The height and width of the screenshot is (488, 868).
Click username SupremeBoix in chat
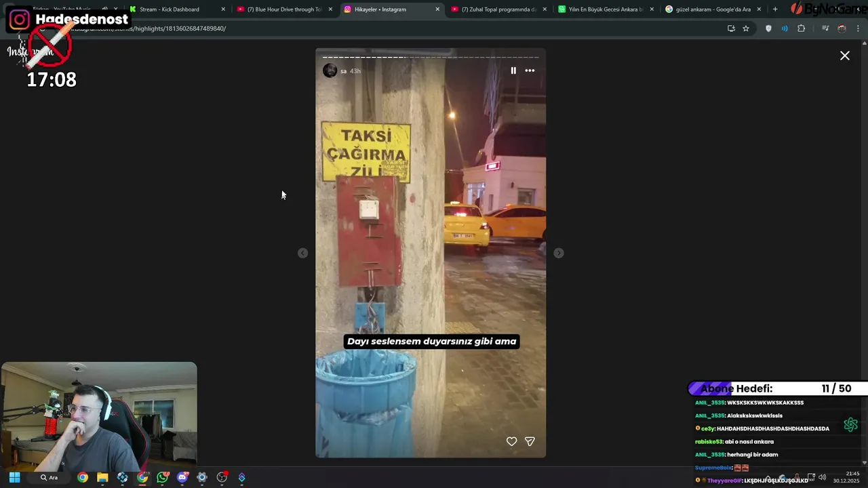(713, 468)
